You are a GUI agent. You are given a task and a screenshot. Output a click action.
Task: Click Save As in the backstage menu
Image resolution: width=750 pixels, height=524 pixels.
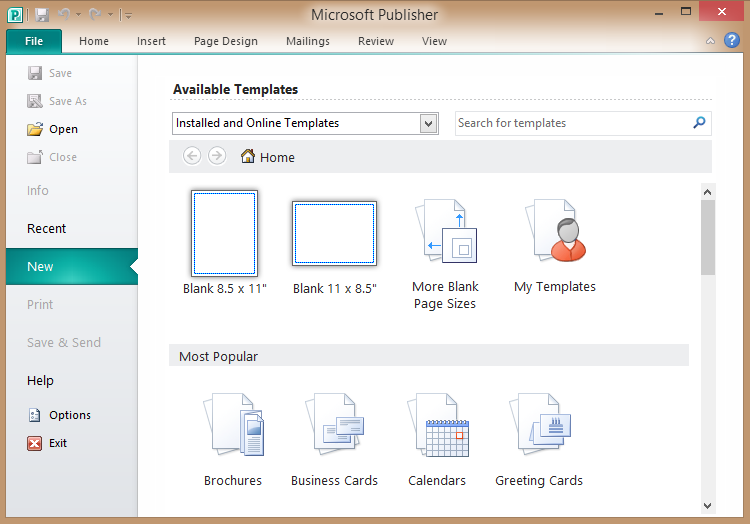(x=57, y=101)
